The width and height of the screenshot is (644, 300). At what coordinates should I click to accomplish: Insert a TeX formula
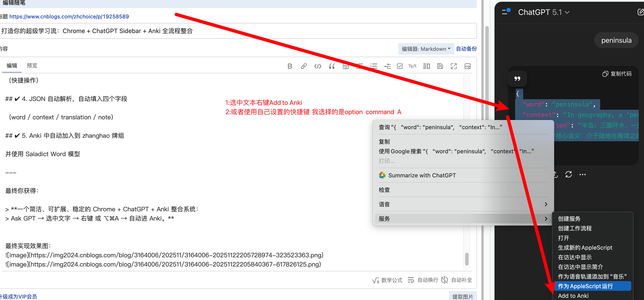coord(412,66)
